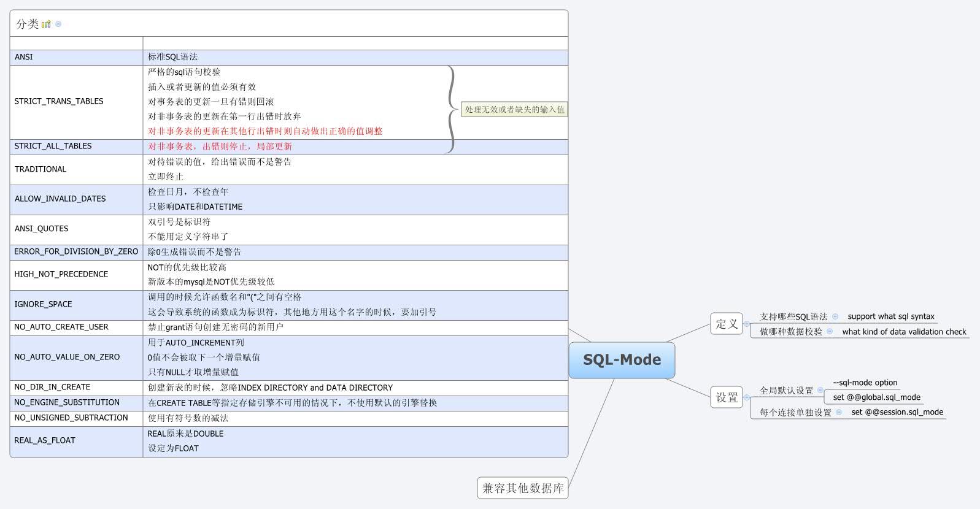Select the set @@session.sql_mode node
980x509 pixels.
[897, 412]
